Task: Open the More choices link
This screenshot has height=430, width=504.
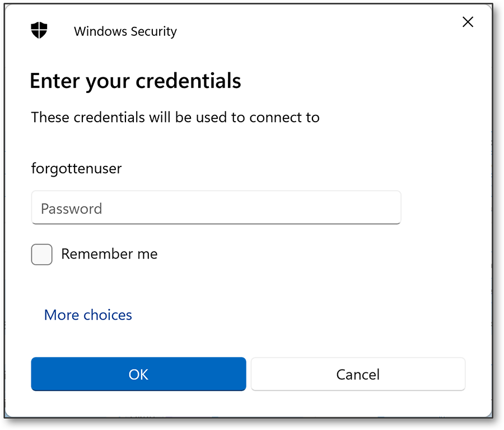Action: coord(88,315)
